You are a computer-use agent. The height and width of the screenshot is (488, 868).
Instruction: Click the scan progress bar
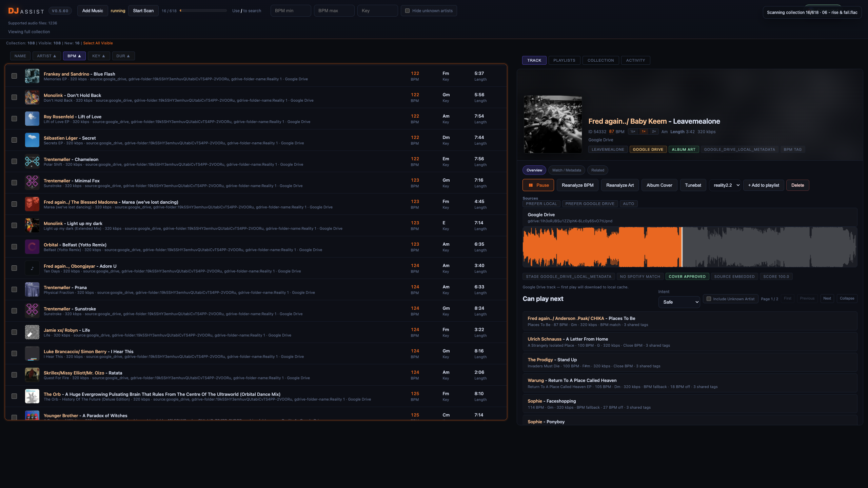click(x=203, y=11)
